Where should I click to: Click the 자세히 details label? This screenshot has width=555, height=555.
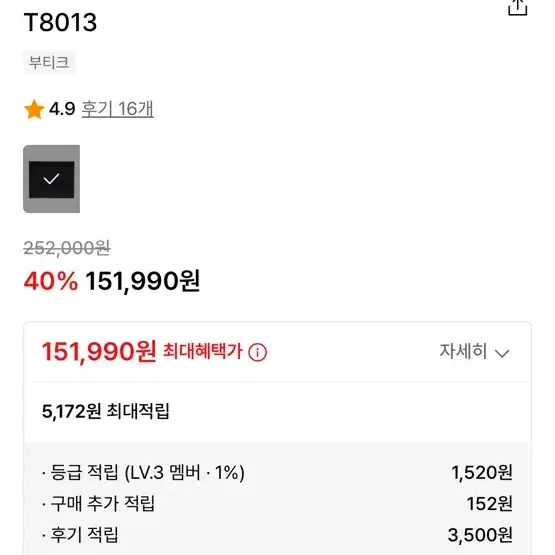(463, 351)
